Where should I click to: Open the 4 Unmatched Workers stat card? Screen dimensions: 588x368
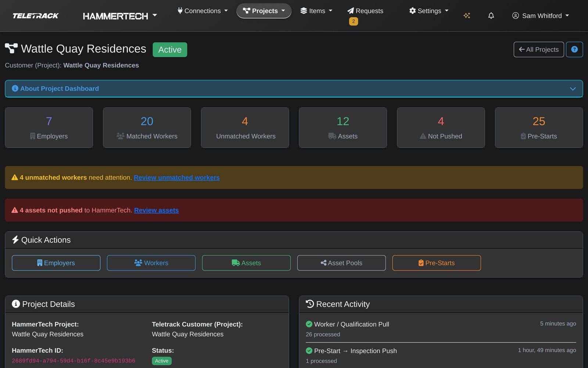click(x=245, y=128)
